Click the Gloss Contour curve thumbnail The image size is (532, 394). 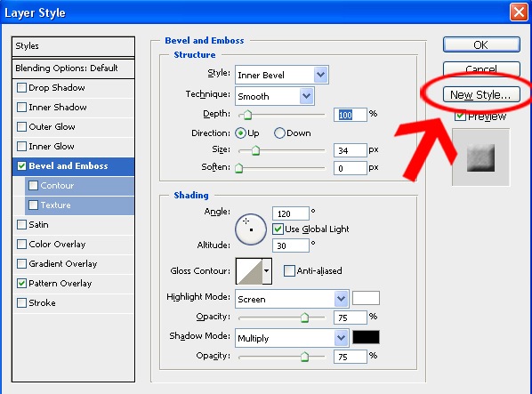tap(249, 271)
